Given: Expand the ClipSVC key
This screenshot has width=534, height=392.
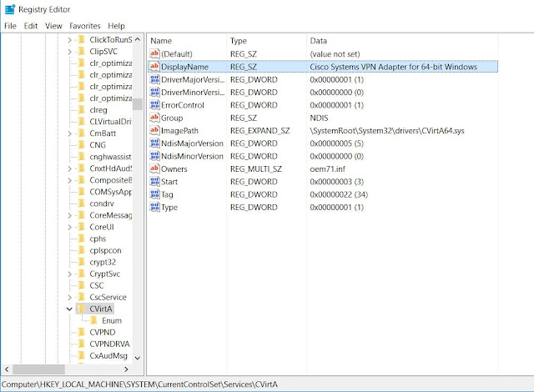Looking at the screenshot, I should 69,52.
